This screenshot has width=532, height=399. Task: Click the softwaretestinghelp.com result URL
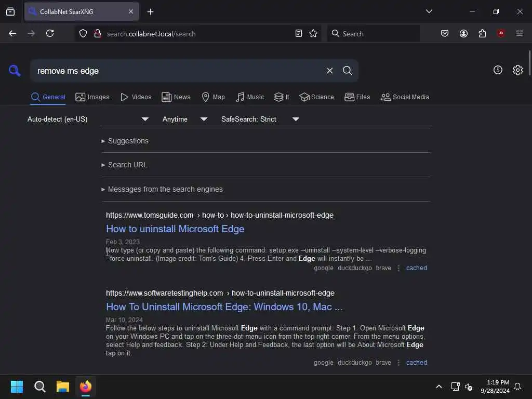pos(220,293)
